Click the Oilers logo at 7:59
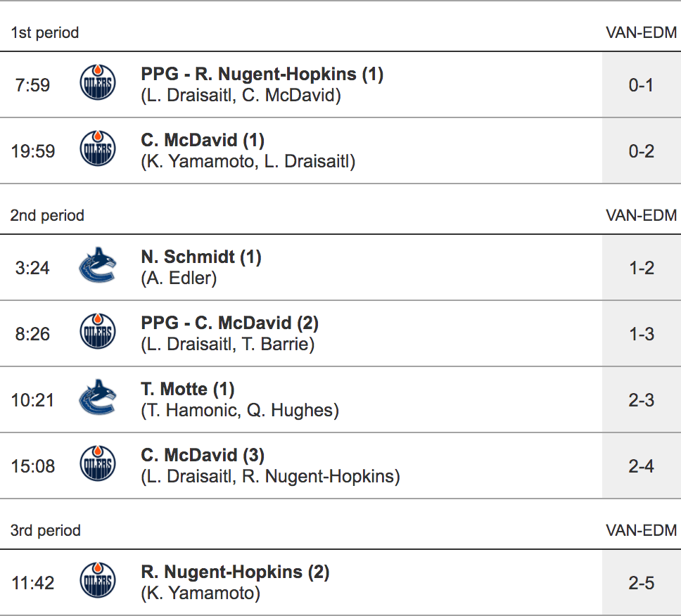The height and width of the screenshot is (616, 681). click(x=97, y=84)
